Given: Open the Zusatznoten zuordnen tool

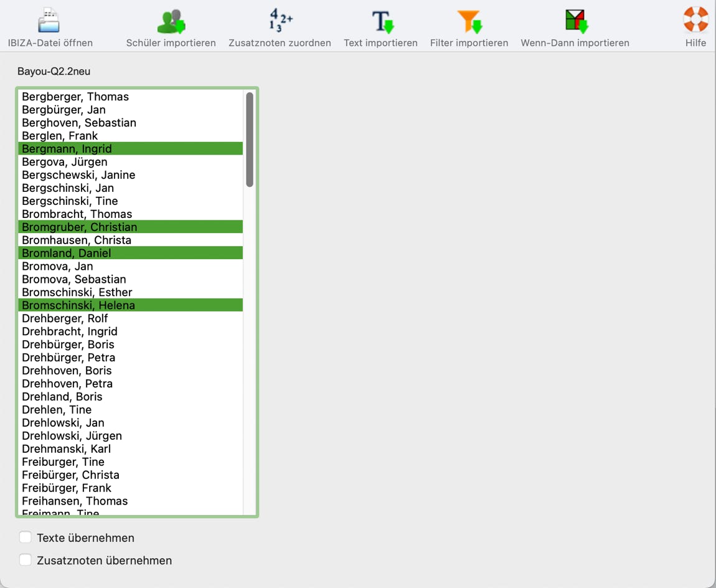Looking at the screenshot, I should pos(280,21).
